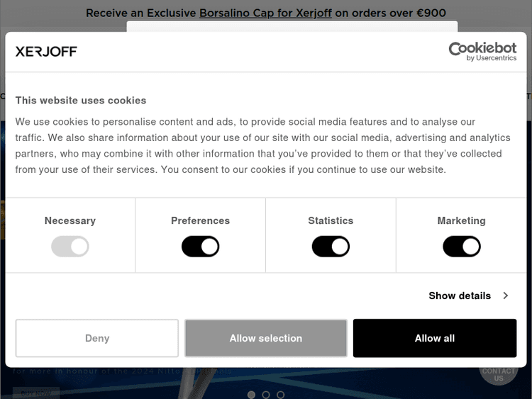Click the Allow selection button

click(x=266, y=338)
